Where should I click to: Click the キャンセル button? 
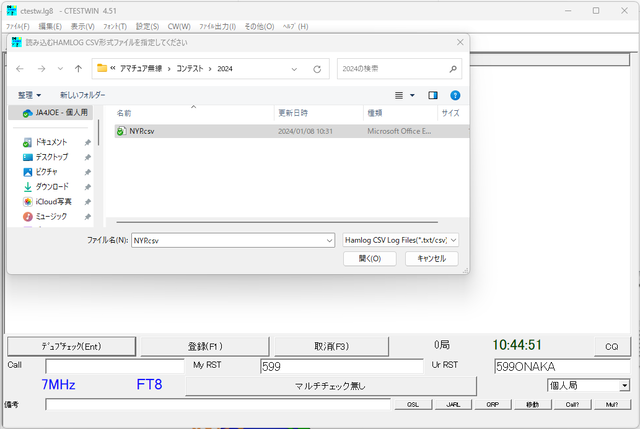[x=431, y=258]
